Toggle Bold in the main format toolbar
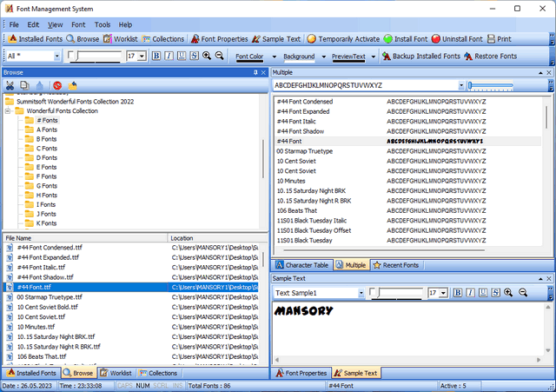Viewport: 556px width, 392px height. [156, 56]
